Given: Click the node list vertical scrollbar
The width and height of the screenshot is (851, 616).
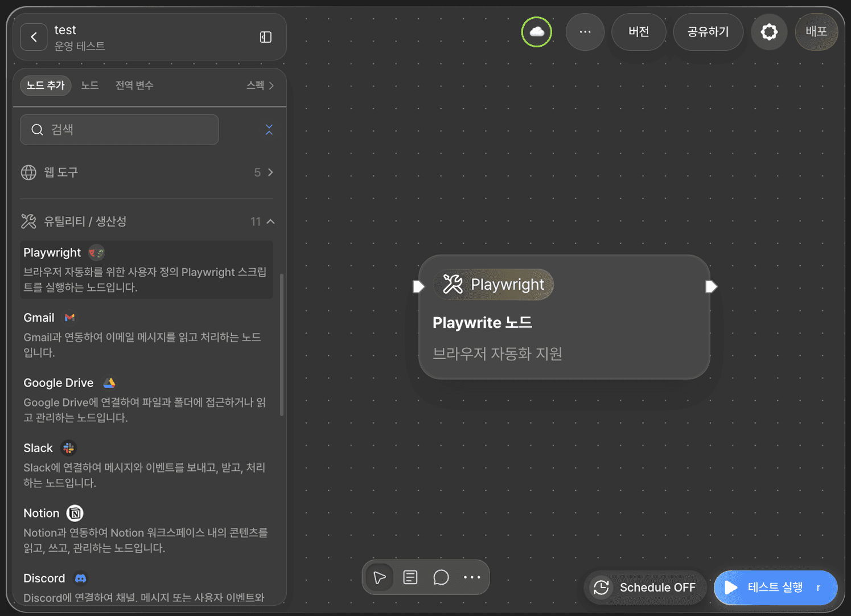Looking at the screenshot, I should [x=282, y=345].
